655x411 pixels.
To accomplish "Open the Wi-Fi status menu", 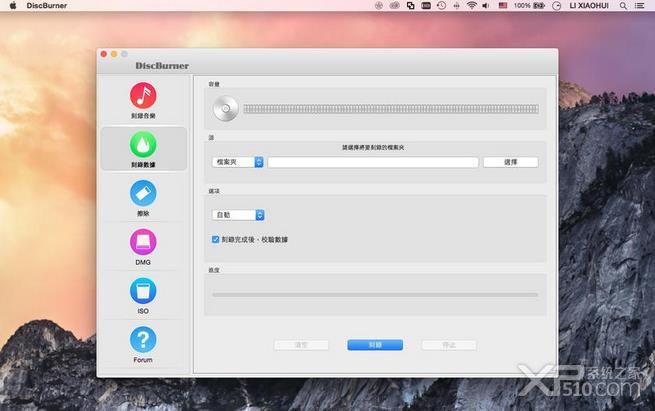I will pyautogui.click(x=472, y=5).
